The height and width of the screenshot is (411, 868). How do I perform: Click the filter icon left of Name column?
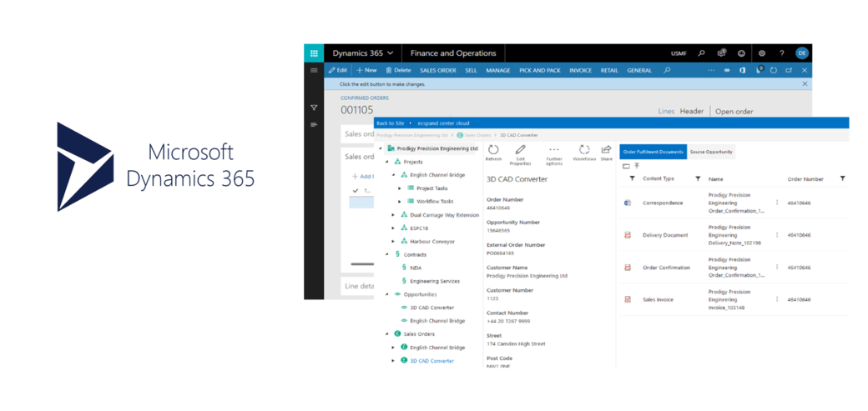point(698,178)
